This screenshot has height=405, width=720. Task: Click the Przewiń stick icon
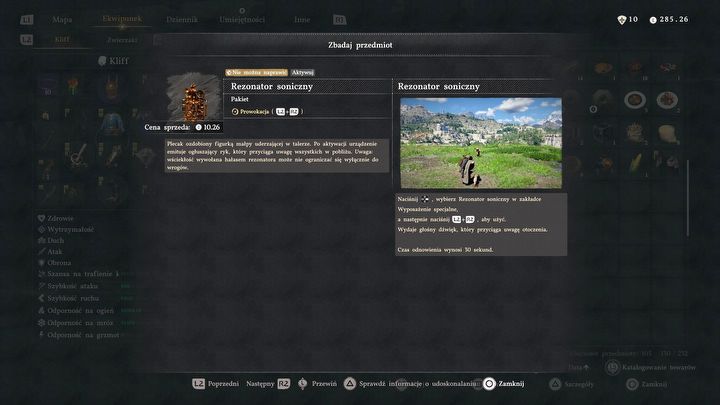click(x=302, y=384)
